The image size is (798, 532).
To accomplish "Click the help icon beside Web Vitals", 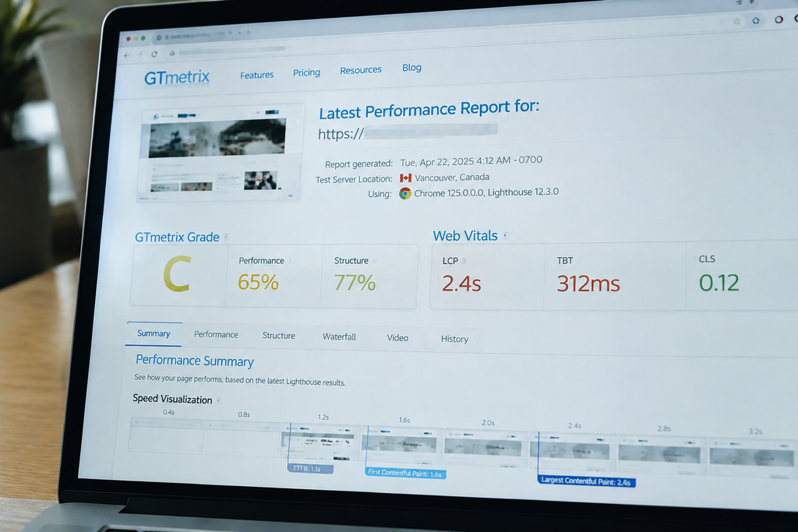I will (x=505, y=235).
